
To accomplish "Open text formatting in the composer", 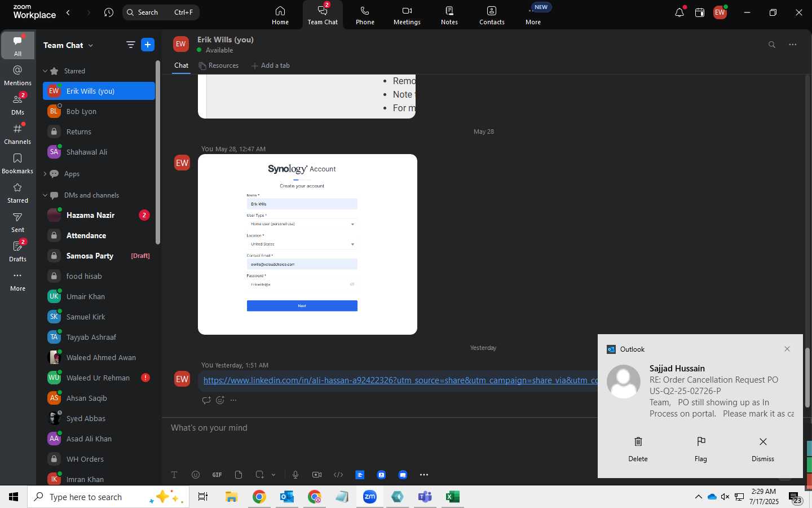I will tap(174, 475).
